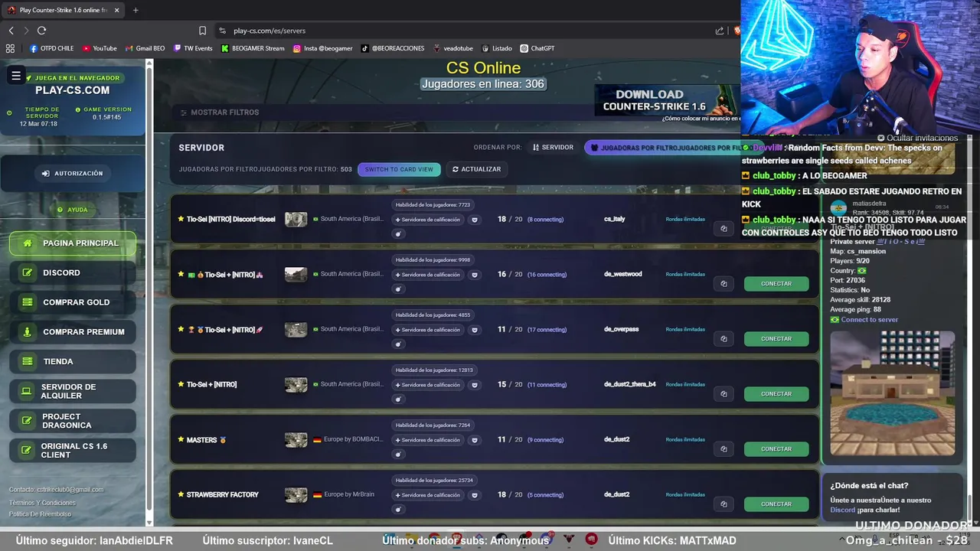Open a new browser tab with plus icon
This screenshot has width=980, height=551.
tap(136, 10)
